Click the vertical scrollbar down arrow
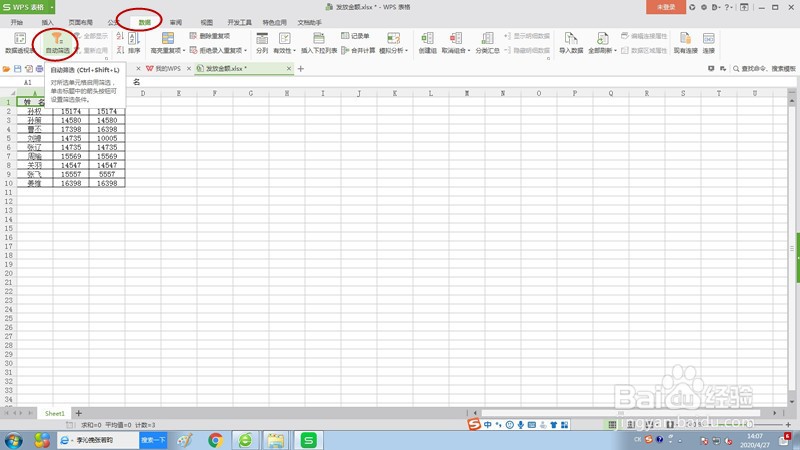 click(x=792, y=402)
